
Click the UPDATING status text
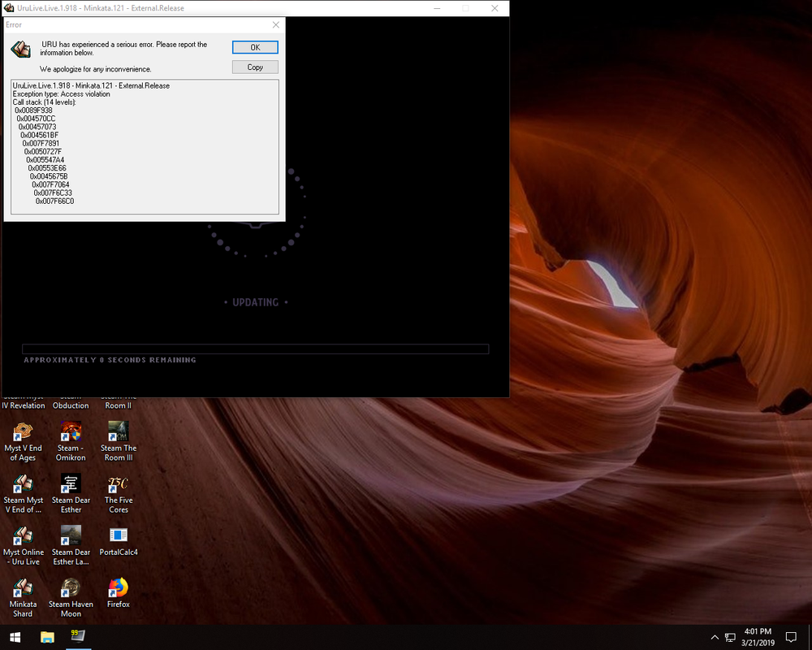255,302
